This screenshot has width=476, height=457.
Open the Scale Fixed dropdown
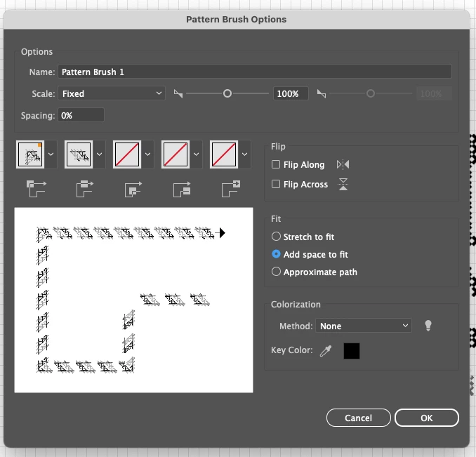point(112,93)
